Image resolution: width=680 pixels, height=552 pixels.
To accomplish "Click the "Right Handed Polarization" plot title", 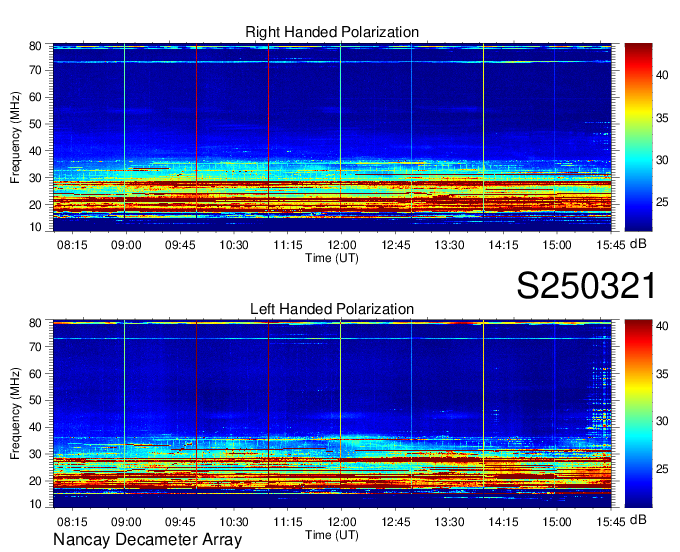I will pos(332,32).
